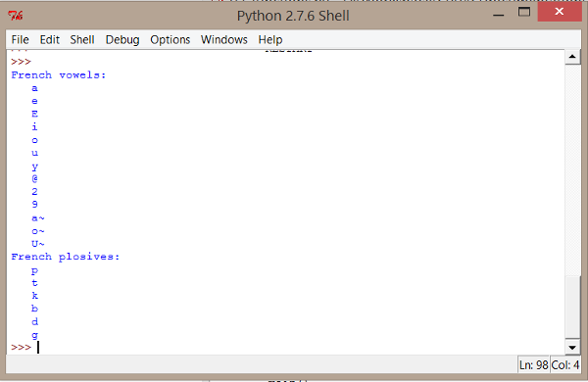Minimize the Python Shell window
This screenshot has width=588, height=382.
[x=499, y=15]
